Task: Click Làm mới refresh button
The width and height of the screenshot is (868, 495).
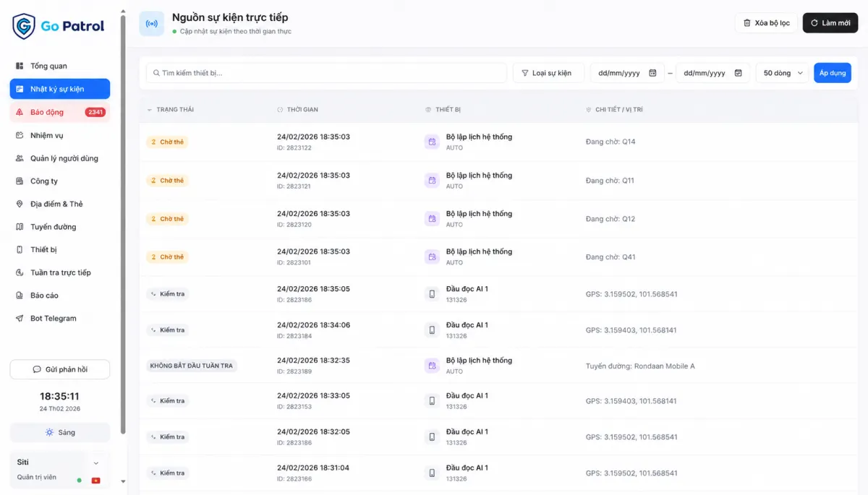Action: point(830,23)
